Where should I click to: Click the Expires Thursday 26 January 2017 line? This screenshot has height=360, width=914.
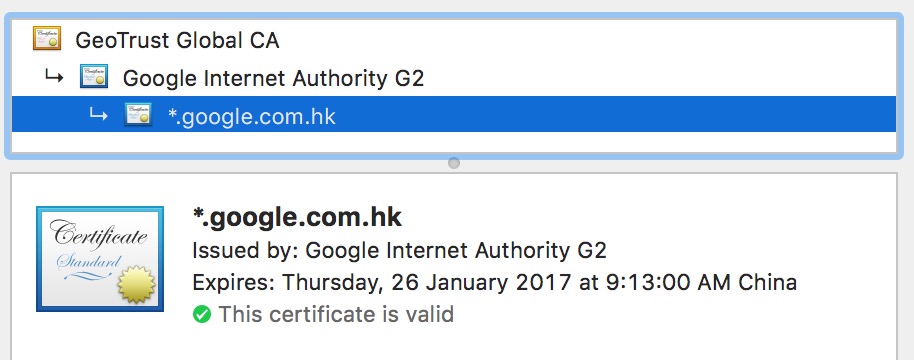pyautogui.click(x=494, y=283)
